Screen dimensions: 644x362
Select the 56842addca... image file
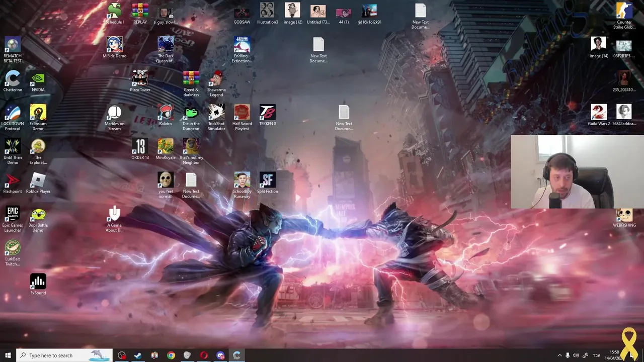[x=624, y=115]
